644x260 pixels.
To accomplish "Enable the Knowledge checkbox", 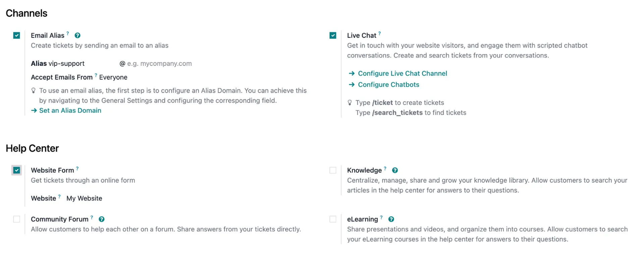I will [333, 170].
